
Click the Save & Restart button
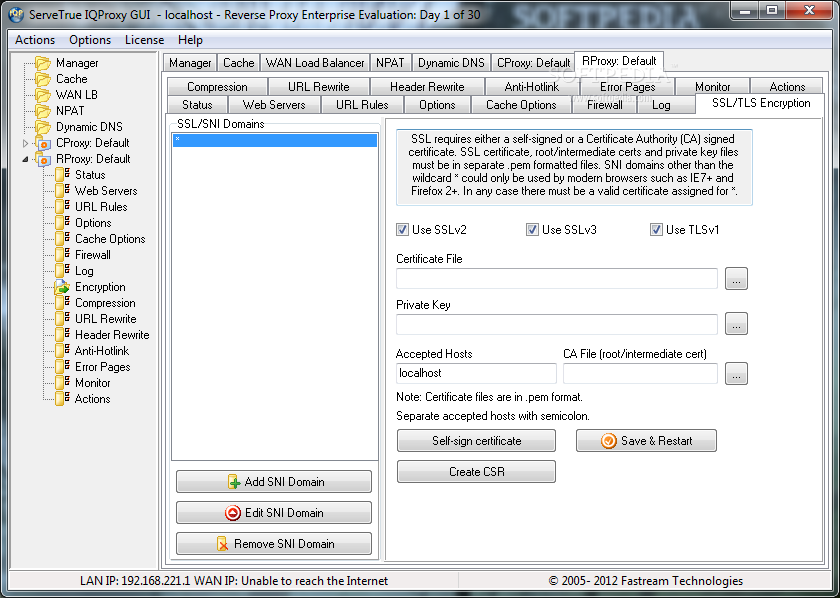click(646, 441)
